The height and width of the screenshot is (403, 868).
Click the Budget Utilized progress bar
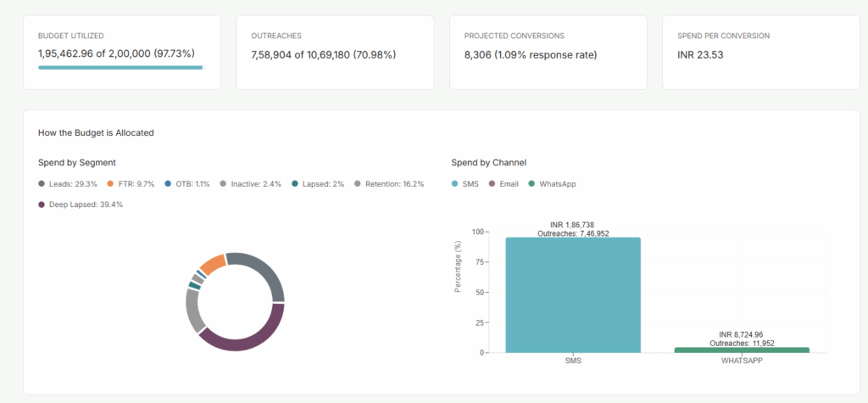click(x=120, y=67)
